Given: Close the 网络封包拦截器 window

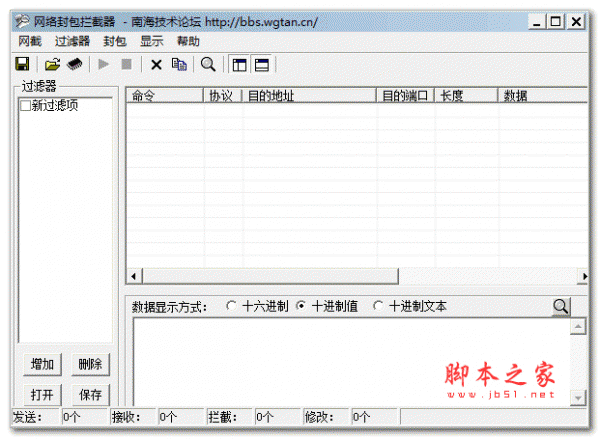Looking at the screenshot, I should tap(576, 21).
